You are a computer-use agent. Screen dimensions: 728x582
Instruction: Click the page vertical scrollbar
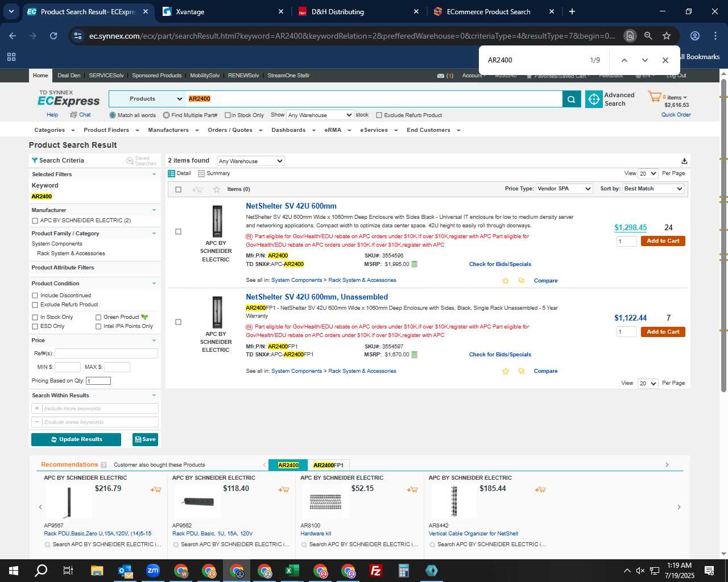click(x=723, y=235)
